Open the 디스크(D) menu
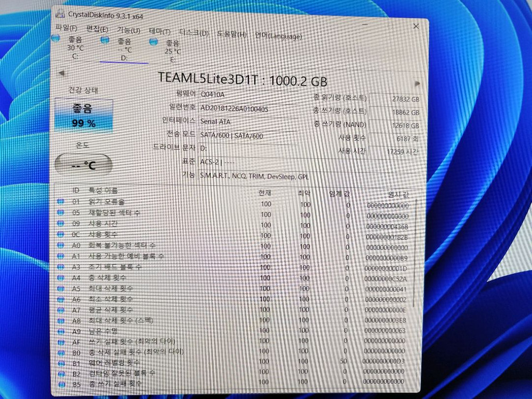532x399 pixels. [x=194, y=33]
